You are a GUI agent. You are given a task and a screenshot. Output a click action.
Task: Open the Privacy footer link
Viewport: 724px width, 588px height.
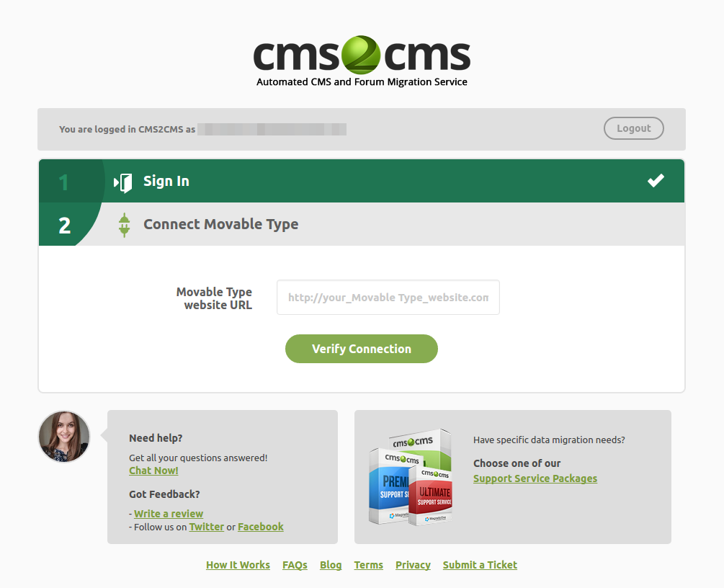[413, 565]
